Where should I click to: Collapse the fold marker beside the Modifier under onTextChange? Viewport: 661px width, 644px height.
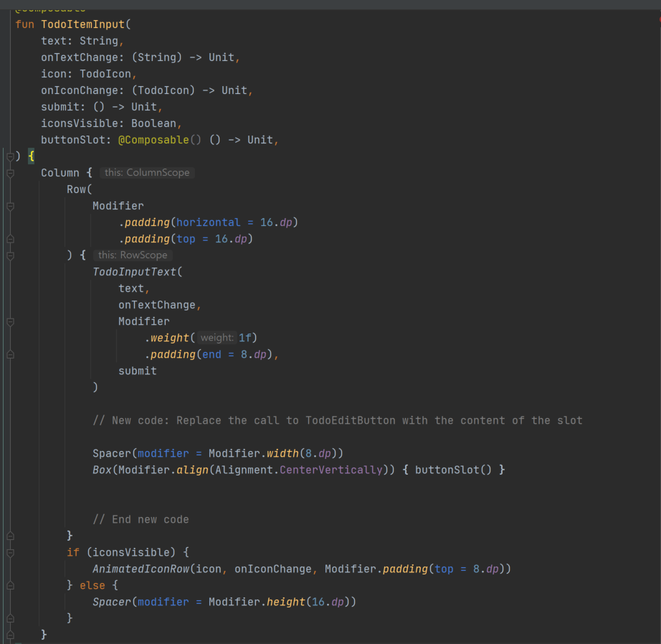point(11,322)
